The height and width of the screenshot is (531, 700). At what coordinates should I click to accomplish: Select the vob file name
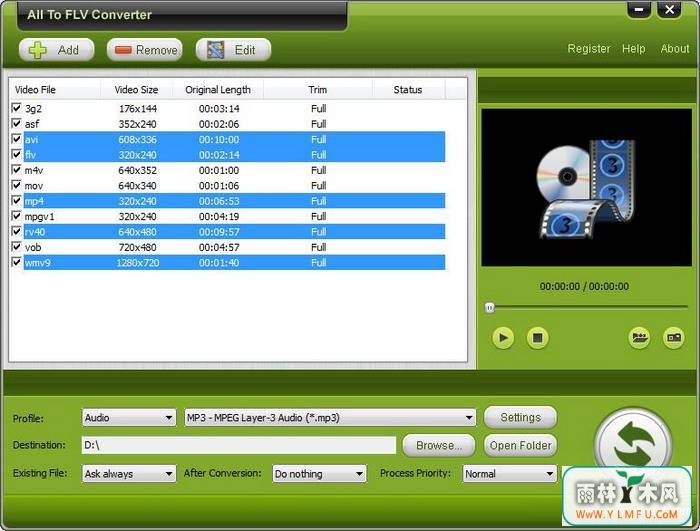point(33,247)
